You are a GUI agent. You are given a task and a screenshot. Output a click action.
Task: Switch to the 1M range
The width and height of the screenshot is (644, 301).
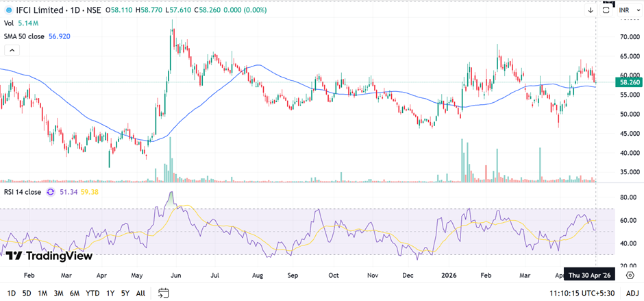42,293
